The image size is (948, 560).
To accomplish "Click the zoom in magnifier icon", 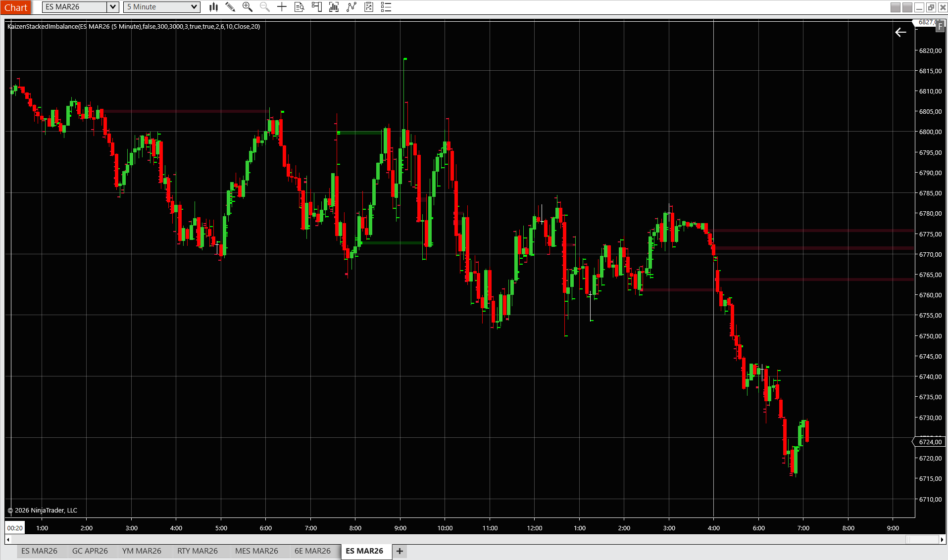I will click(x=248, y=7).
